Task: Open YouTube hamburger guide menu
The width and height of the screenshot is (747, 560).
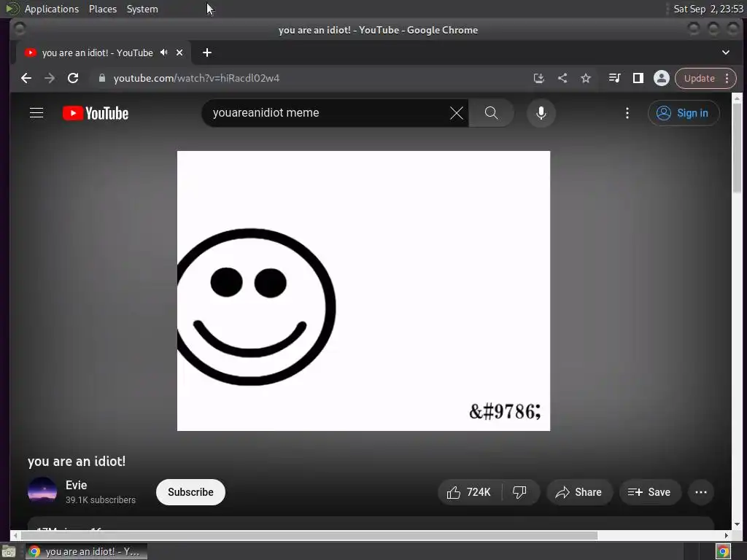Action: [x=36, y=113]
